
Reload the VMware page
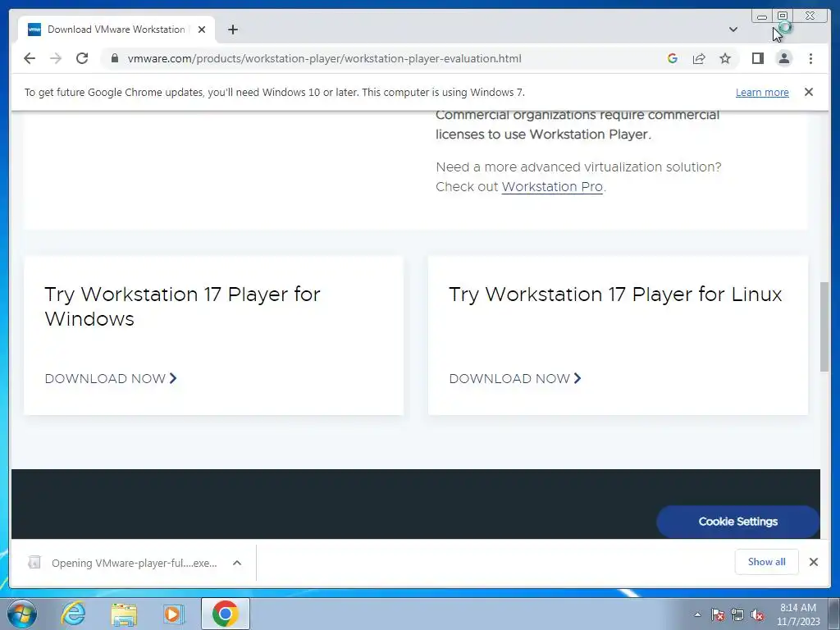82,58
